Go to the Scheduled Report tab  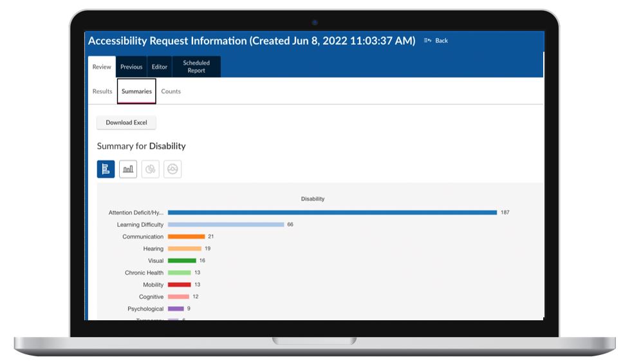click(x=196, y=67)
